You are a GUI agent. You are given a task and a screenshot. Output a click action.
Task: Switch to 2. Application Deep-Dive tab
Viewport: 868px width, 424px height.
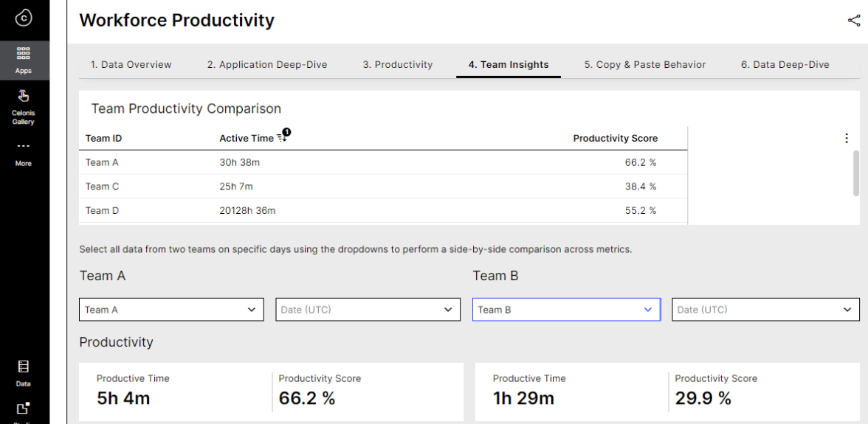point(267,65)
